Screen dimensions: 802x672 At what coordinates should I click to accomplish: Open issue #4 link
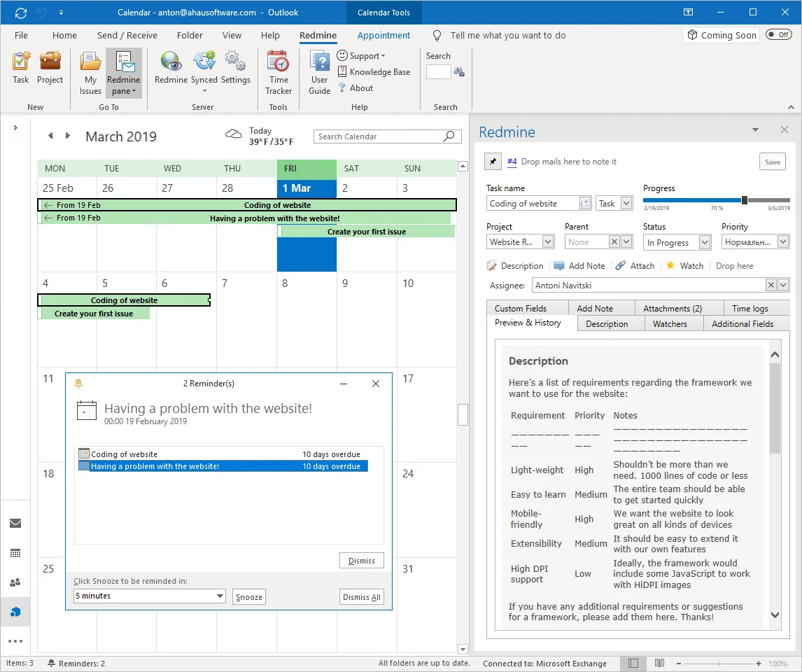512,162
